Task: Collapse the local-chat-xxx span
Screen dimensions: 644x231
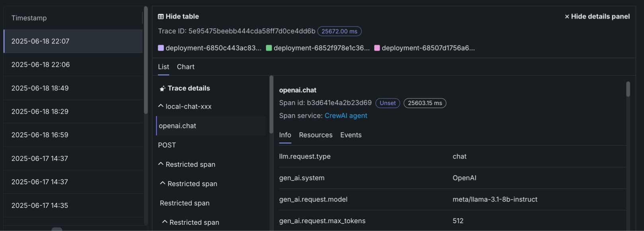Action: coord(161,106)
